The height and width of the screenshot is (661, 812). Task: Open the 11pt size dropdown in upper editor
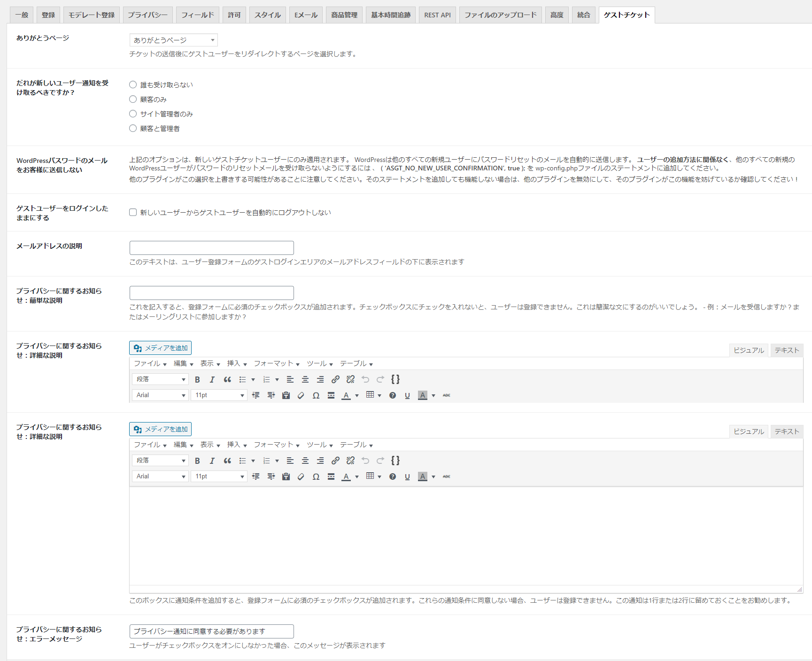pos(219,395)
